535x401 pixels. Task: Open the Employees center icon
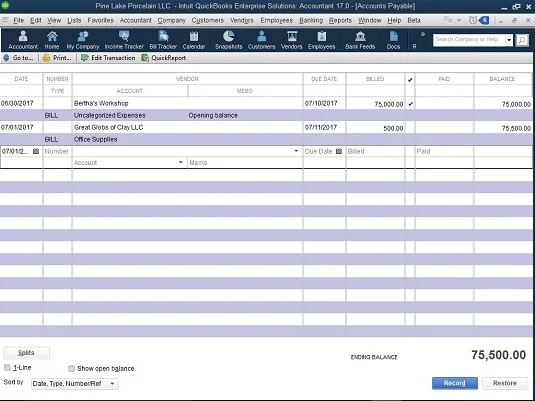[321, 40]
